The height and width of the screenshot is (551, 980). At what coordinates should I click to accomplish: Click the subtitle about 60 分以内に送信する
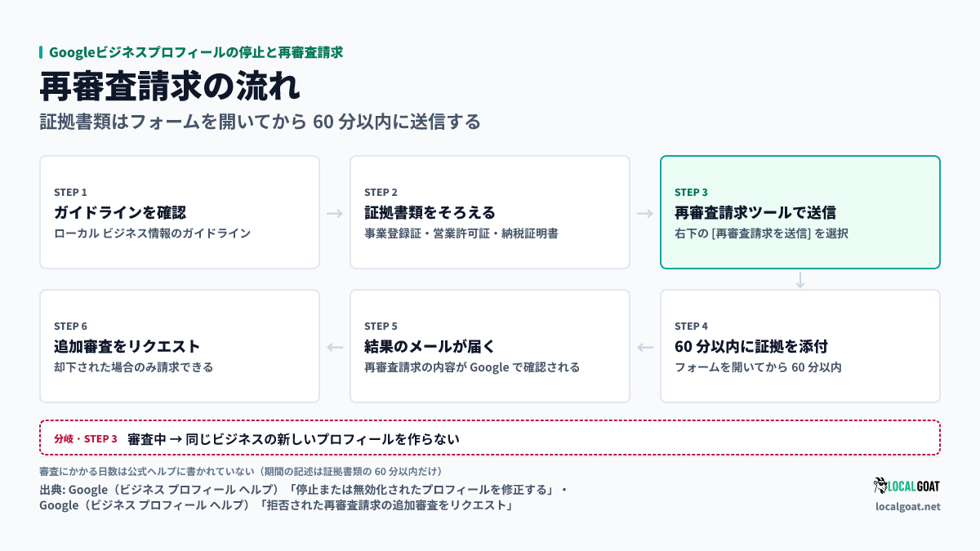click(260, 122)
